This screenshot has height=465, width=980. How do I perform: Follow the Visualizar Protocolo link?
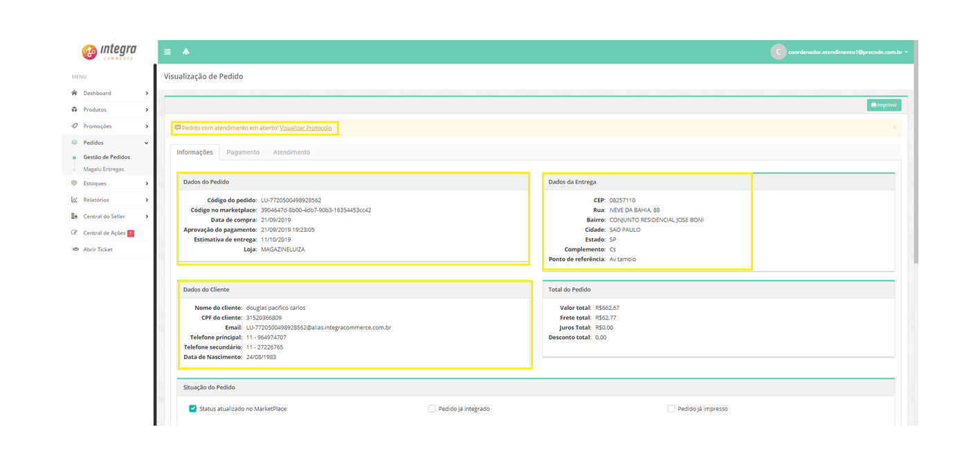pyautogui.click(x=306, y=128)
